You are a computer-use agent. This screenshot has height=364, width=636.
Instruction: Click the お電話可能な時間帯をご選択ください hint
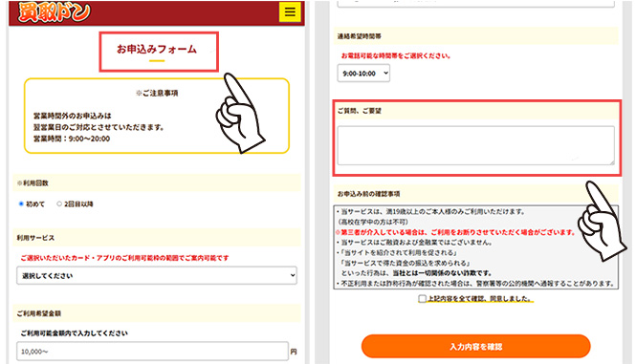click(396, 55)
